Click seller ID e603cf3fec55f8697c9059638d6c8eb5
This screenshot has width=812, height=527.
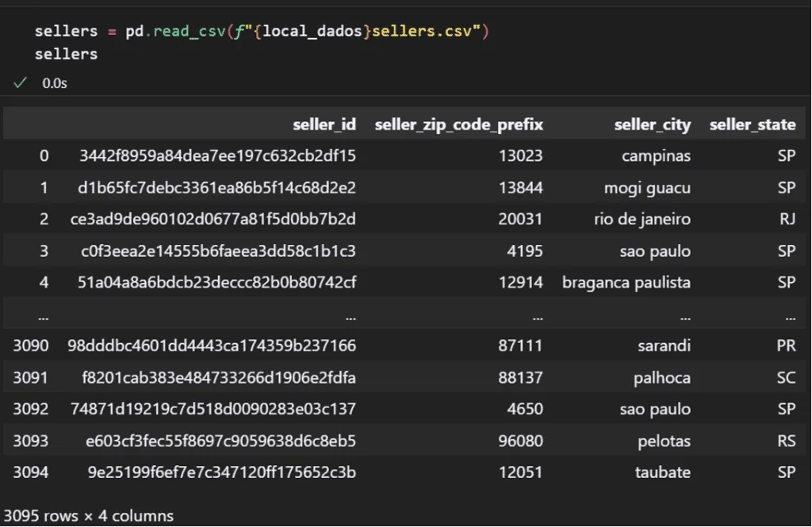[x=221, y=441]
